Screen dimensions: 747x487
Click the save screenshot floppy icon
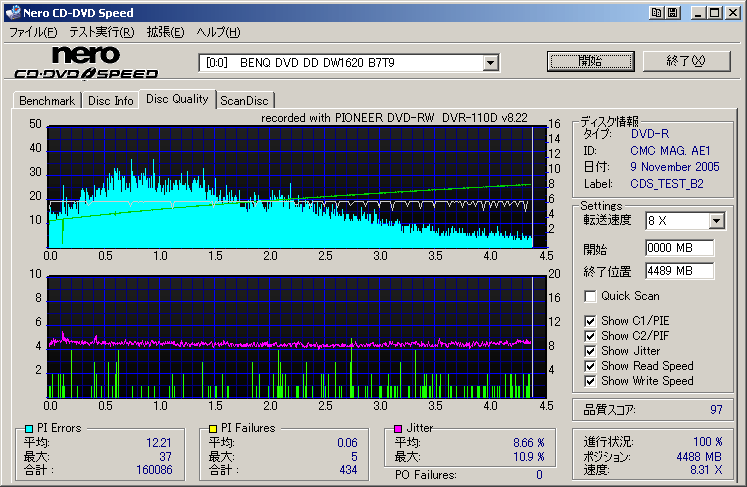(672, 13)
